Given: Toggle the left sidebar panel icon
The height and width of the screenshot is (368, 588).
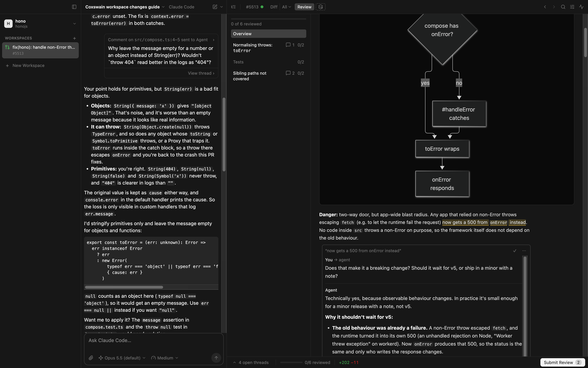Looking at the screenshot, I should (x=74, y=7).
